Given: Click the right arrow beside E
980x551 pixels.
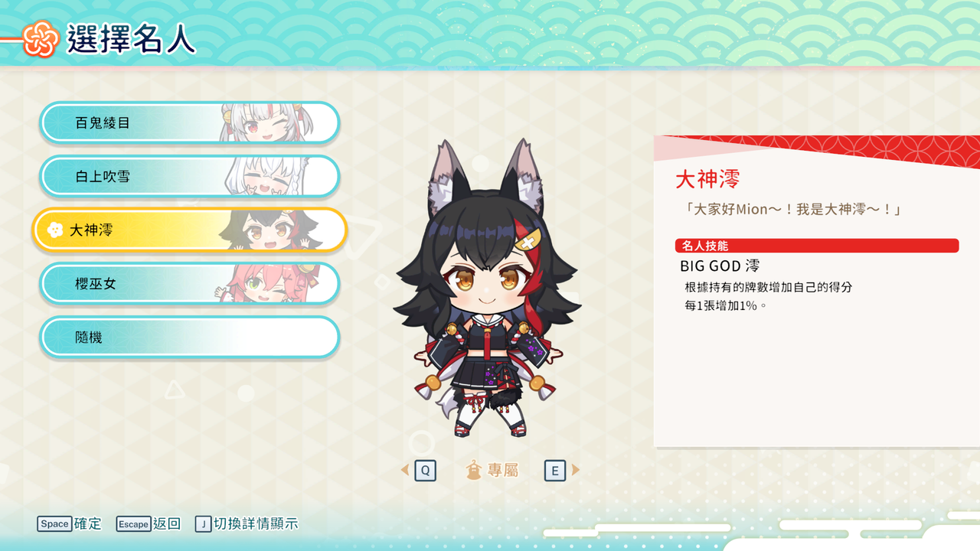Looking at the screenshot, I should click(576, 470).
